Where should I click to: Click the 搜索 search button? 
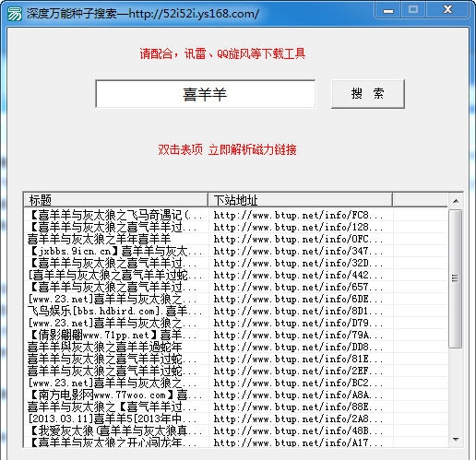tap(367, 94)
